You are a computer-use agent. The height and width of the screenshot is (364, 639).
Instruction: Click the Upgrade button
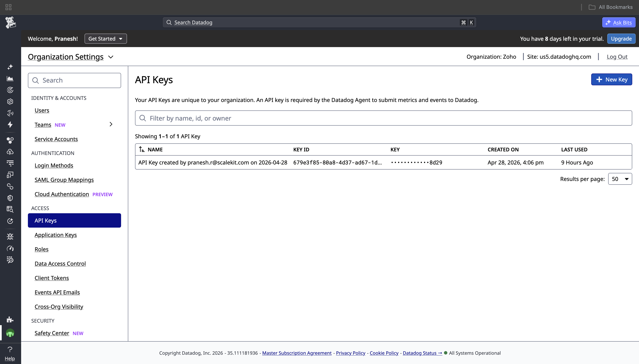(621, 38)
